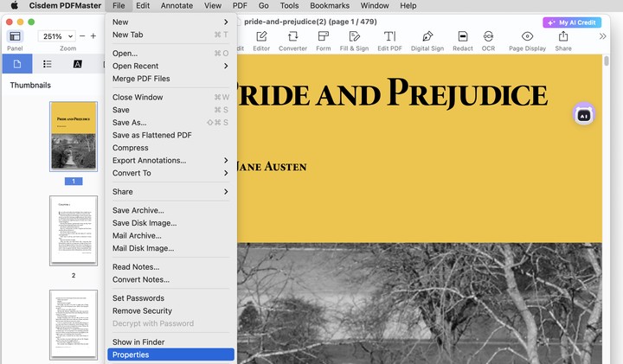Select Merge PDF Files
This screenshot has width=623, height=364.
coord(170,79)
